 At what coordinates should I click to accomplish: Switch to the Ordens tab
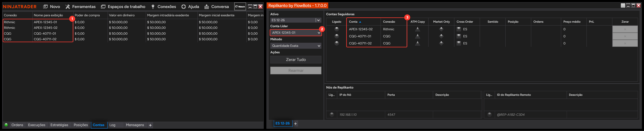click(x=17, y=125)
